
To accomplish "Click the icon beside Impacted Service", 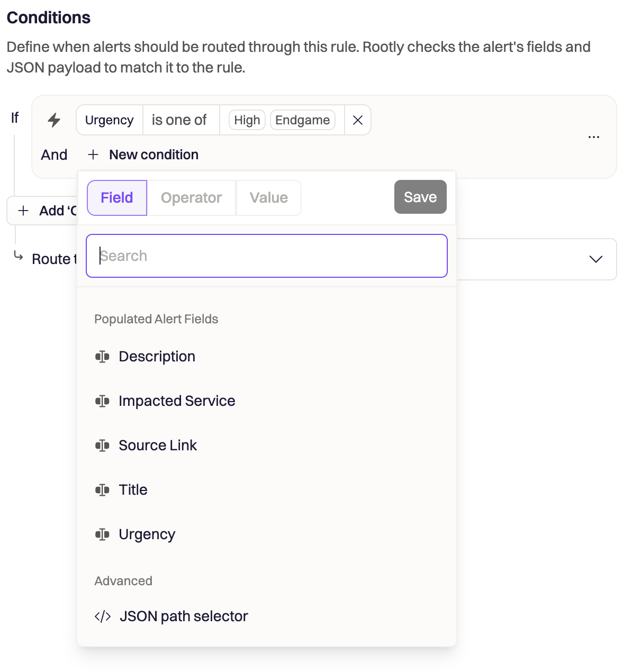I will tap(102, 401).
